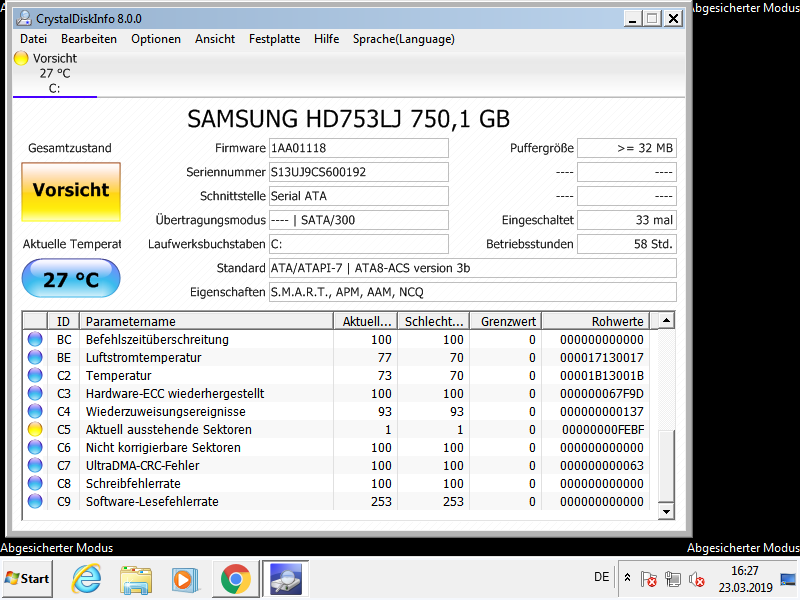Open the Sprache(Language) menu
This screenshot has width=800, height=600.
[x=404, y=39]
